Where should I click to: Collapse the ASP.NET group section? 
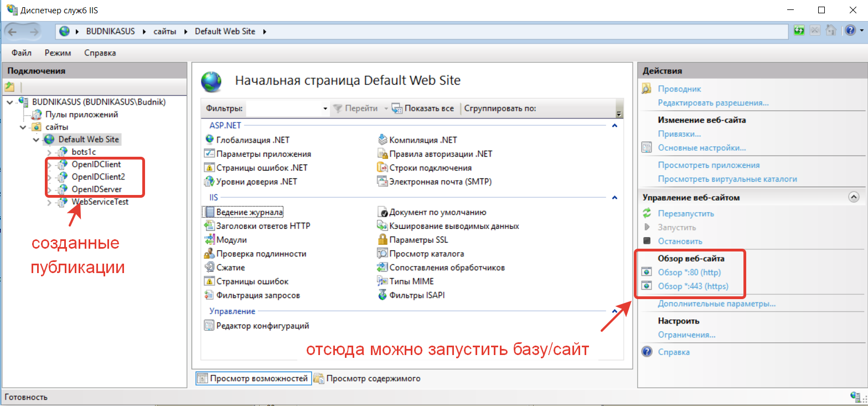point(614,126)
